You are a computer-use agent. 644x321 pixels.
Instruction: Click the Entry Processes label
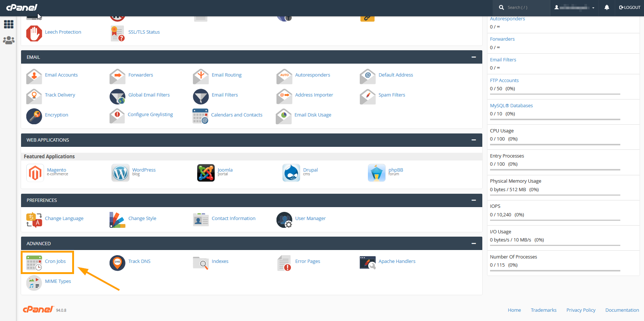tap(507, 156)
